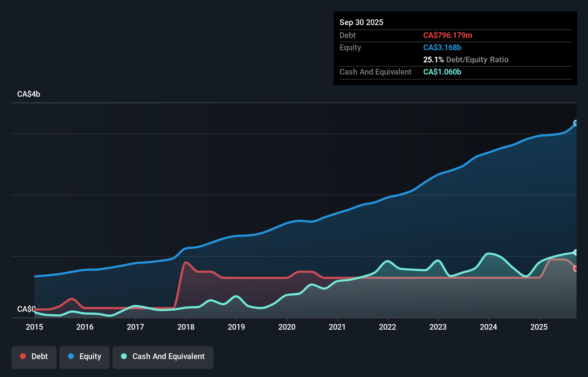588x377 pixels.
Task: Expand the Sep 30 2025 tooltip header
Action: (361, 22)
